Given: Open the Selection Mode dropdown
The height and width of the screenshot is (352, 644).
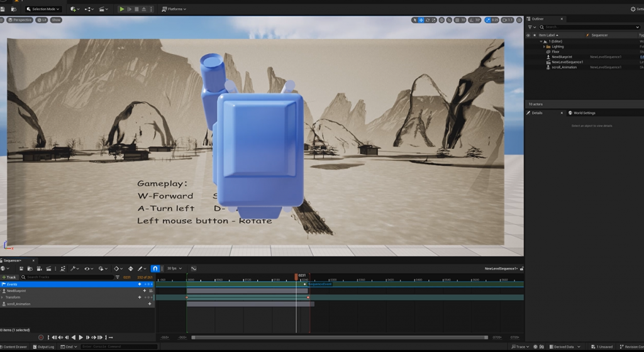Looking at the screenshot, I should (x=43, y=9).
